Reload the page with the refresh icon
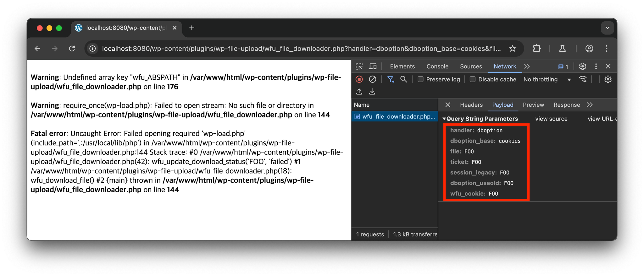 click(72, 48)
